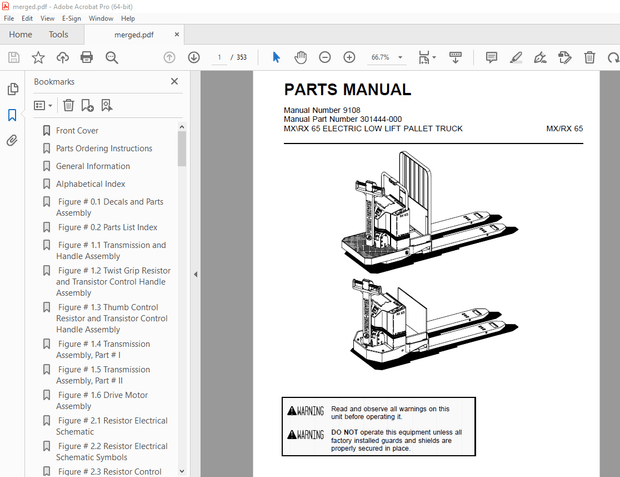Screen dimensions: 620x477
Task: Collapse the navigation pane arrow
Action: point(195,274)
